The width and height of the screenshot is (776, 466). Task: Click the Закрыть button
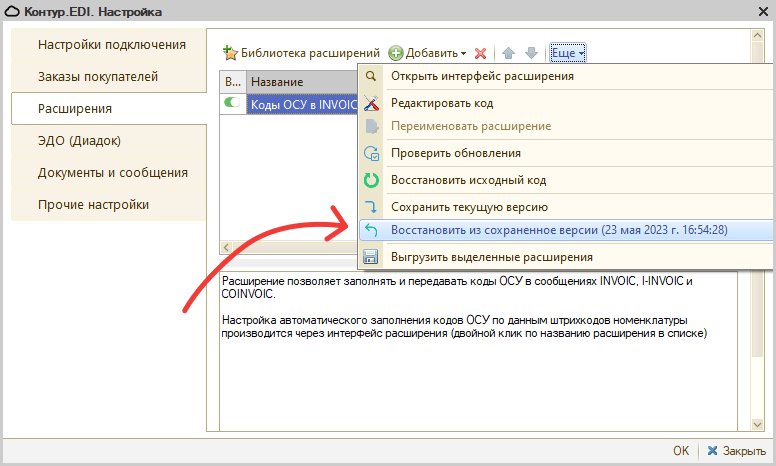tap(737, 451)
